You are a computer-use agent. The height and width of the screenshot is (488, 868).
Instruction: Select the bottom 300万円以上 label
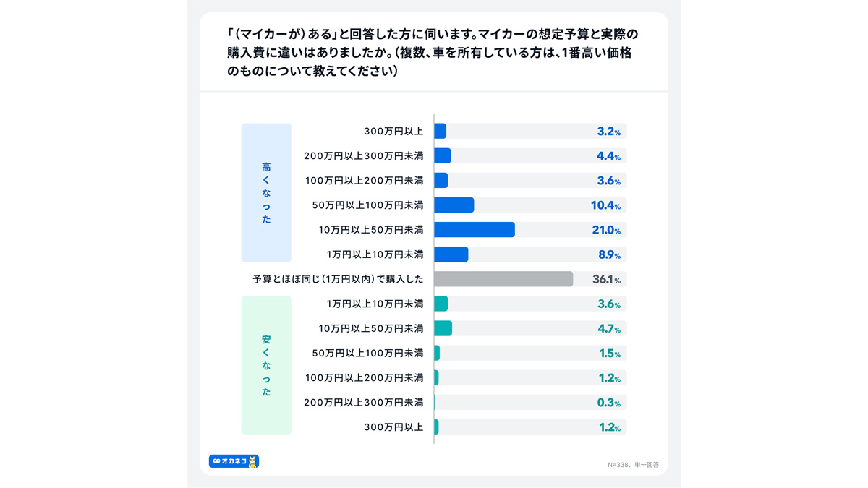(x=393, y=427)
